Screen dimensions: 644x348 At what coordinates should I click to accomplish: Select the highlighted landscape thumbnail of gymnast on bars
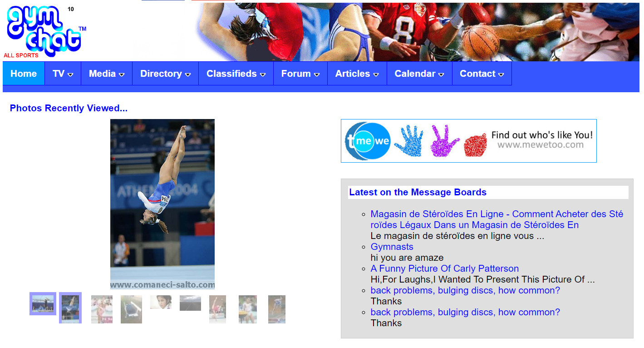click(43, 303)
